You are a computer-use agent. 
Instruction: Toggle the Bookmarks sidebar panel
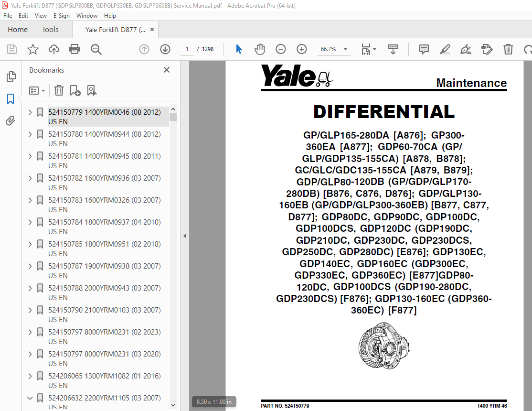click(11, 99)
